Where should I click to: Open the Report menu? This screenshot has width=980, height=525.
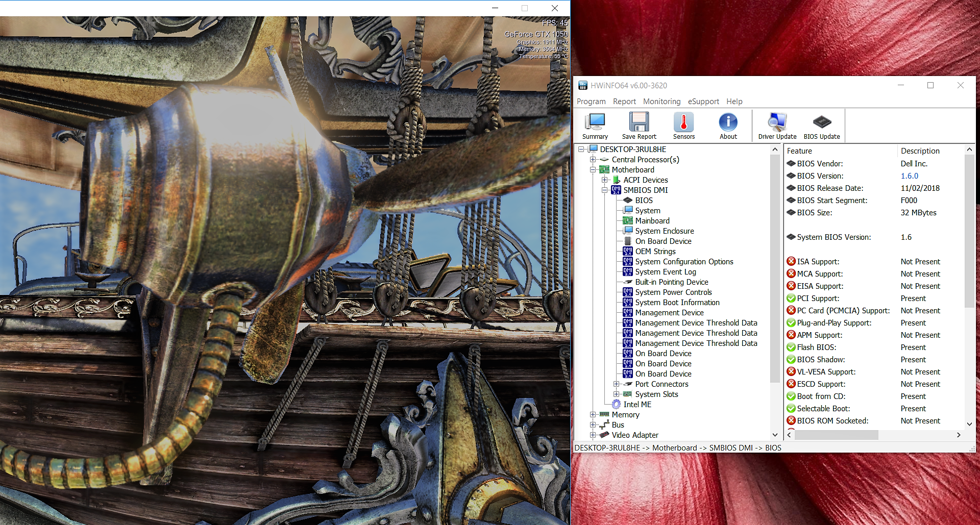click(x=624, y=102)
